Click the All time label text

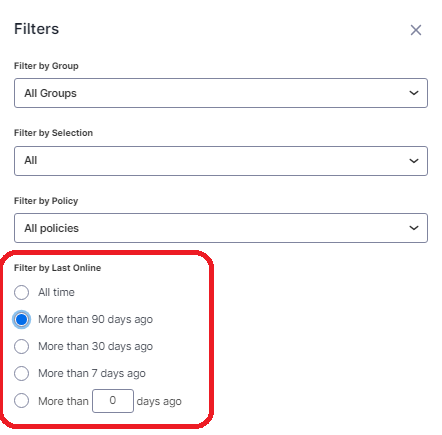[56, 292]
